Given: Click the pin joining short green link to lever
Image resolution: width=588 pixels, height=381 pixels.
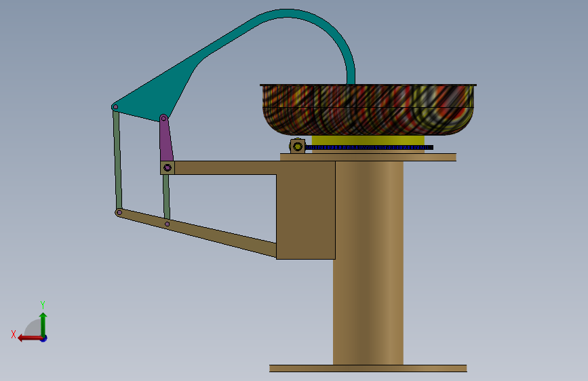Looking at the screenshot, I should (168, 224).
